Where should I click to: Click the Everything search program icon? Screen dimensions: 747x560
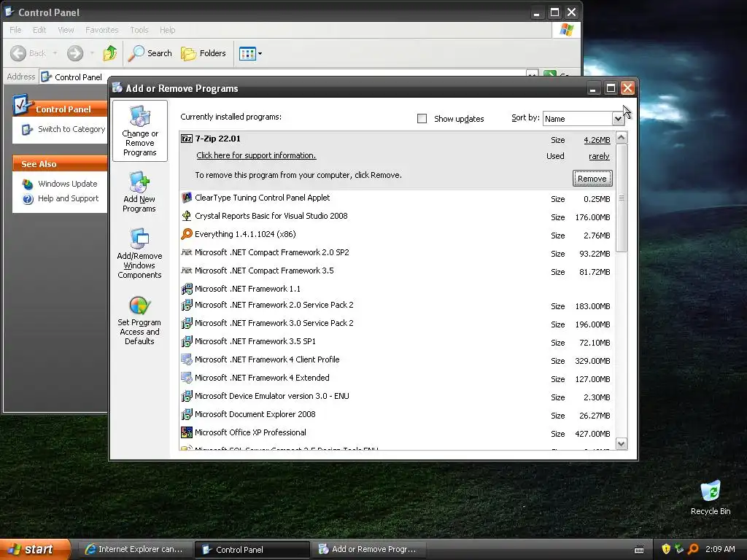pyautogui.click(x=187, y=234)
